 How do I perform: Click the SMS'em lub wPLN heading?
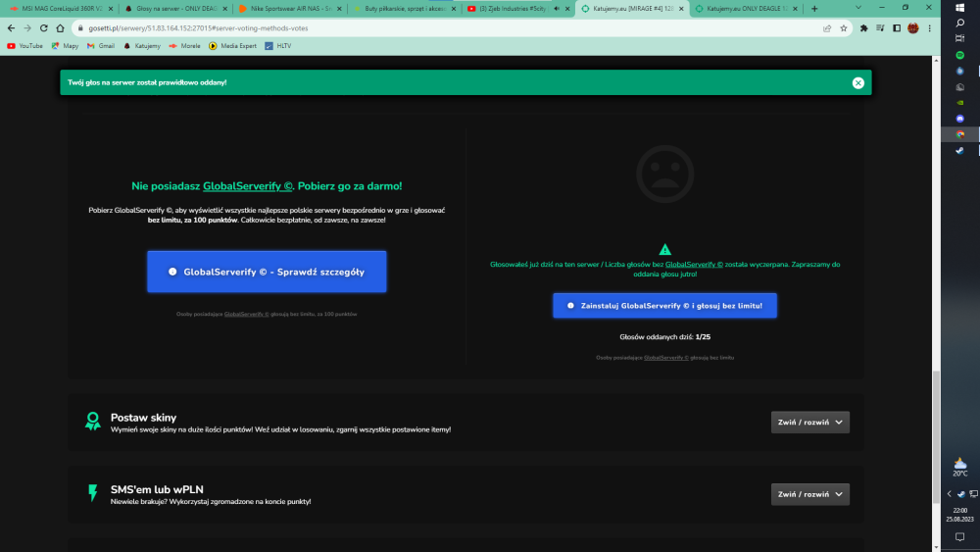click(x=157, y=489)
